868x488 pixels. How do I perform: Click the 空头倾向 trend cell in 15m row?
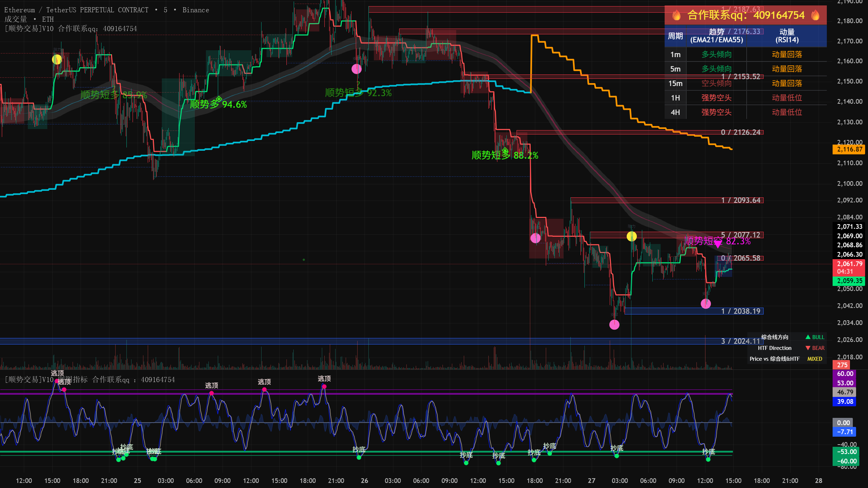(x=716, y=84)
